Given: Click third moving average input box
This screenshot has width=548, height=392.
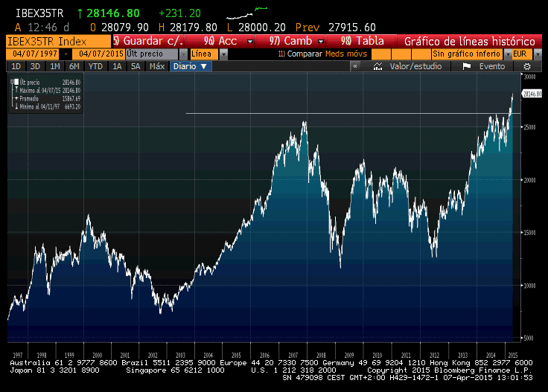Looking at the screenshot, I should pos(421,54).
